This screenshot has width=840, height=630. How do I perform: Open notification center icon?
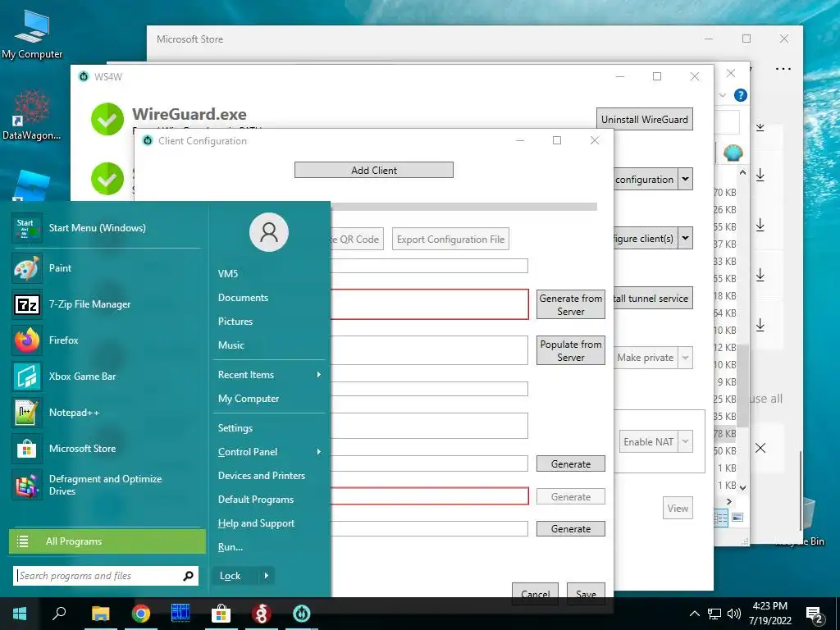tap(815, 614)
